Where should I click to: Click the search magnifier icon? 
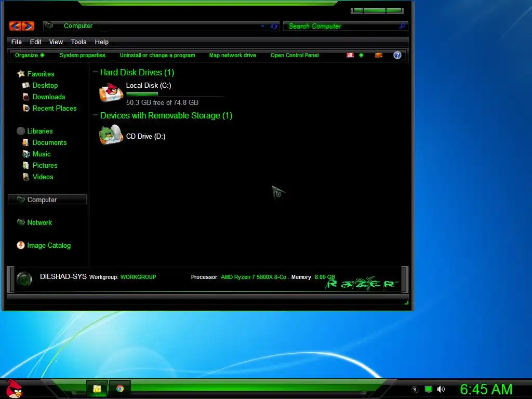(x=402, y=26)
